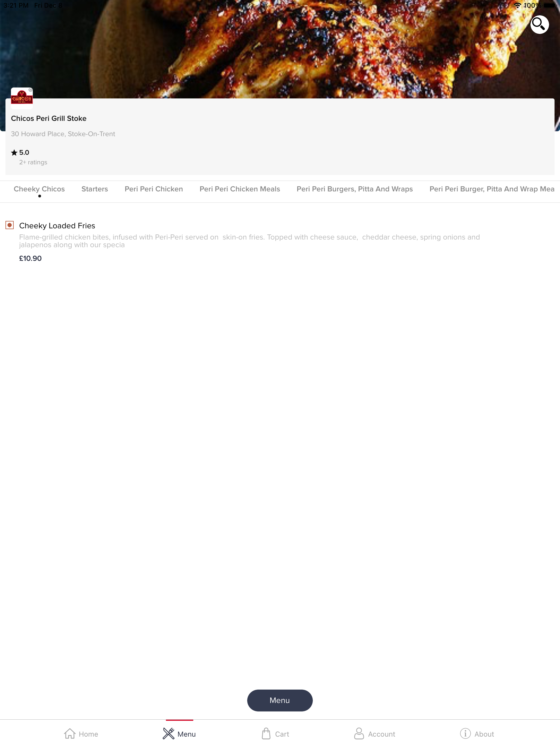Tap the Chicos Peri Grill logo
Viewport: 560px width, 747px height.
click(22, 98)
